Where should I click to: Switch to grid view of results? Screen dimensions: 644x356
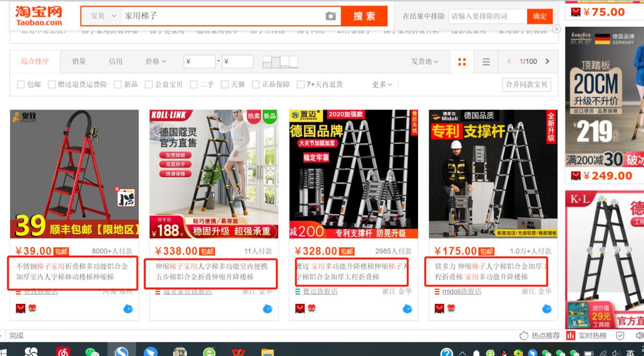click(x=460, y=62)
